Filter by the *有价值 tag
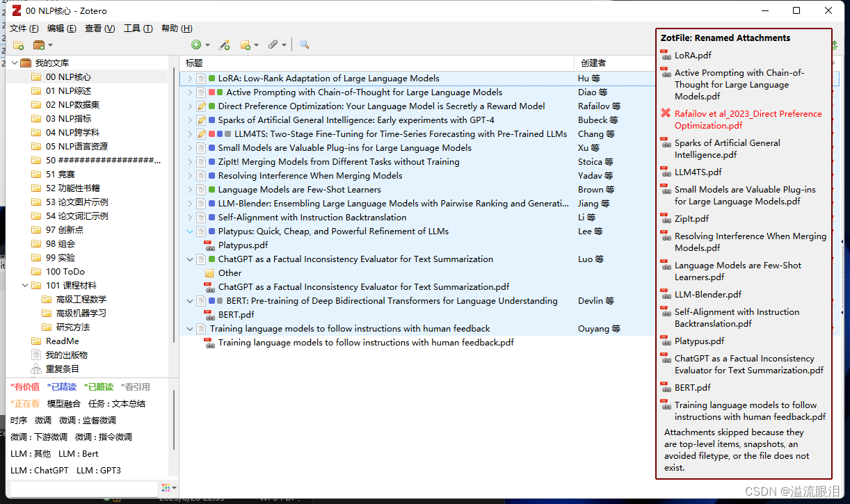The height and width of the screenshot is (504, 850). click(x=25, y=387)
